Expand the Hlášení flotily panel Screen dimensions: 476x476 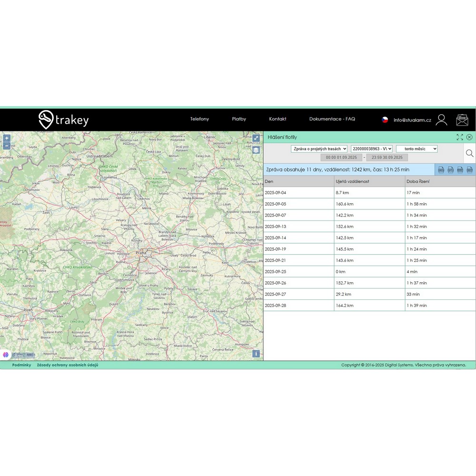click(460, 137)
